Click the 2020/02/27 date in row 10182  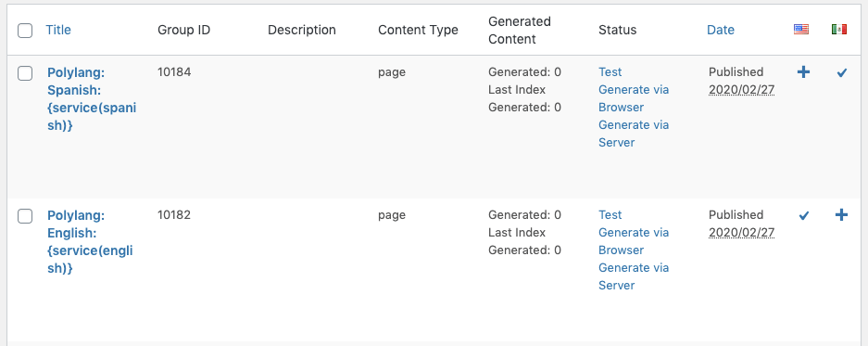click(x=741, y=232)
